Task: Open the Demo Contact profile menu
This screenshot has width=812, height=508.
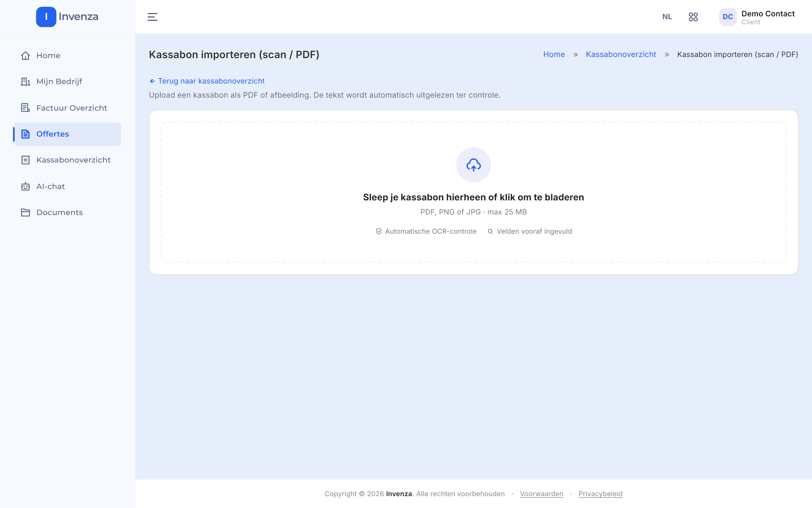Action: point(757,17)
